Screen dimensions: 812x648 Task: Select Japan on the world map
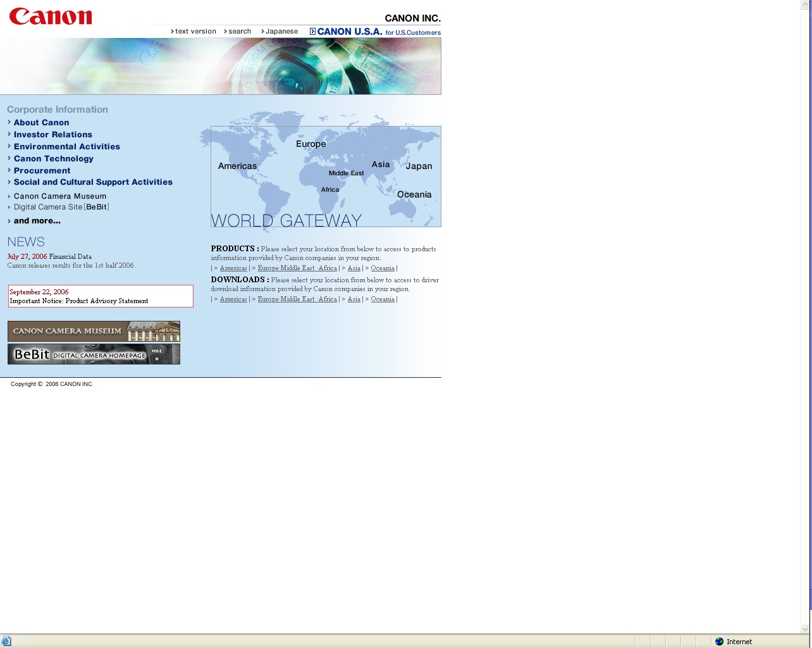[x=419, y=166]
